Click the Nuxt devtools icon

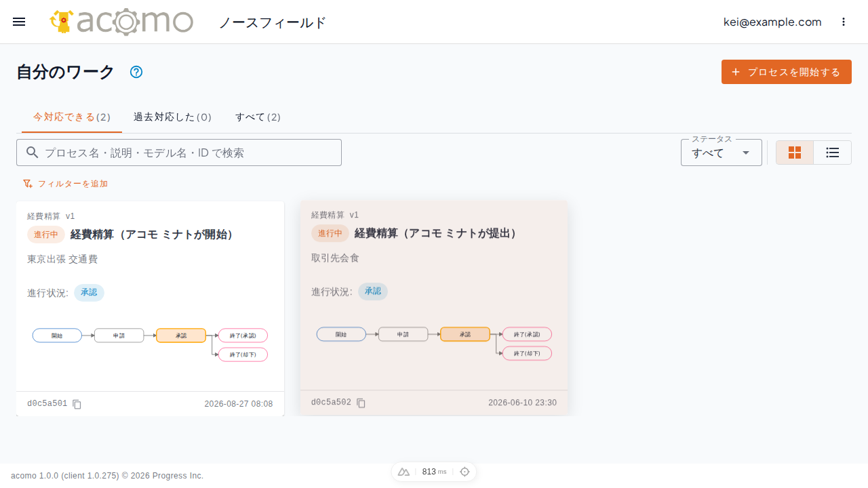[404, 472]
